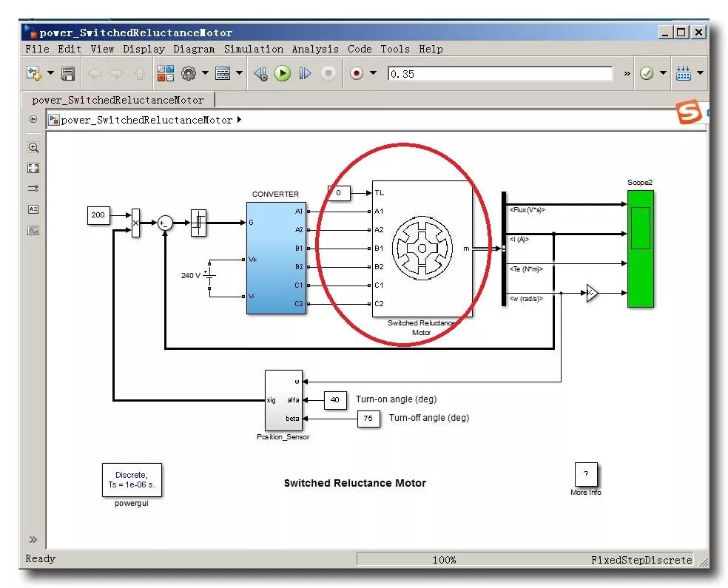Viewport: 728px width, 588px height.
Task: Open Model Configuration Parameters gear icon
Action: pyautogui.click(x=188, y=73)
